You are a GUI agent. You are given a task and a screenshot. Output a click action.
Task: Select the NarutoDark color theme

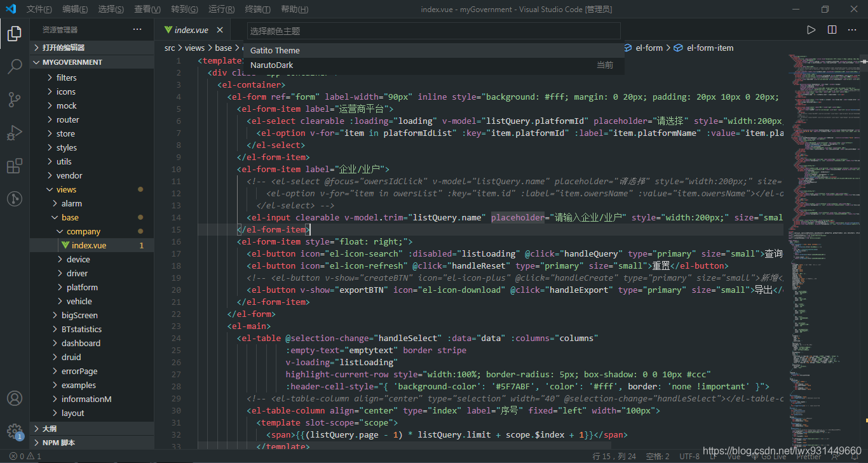tap(272, 65)
